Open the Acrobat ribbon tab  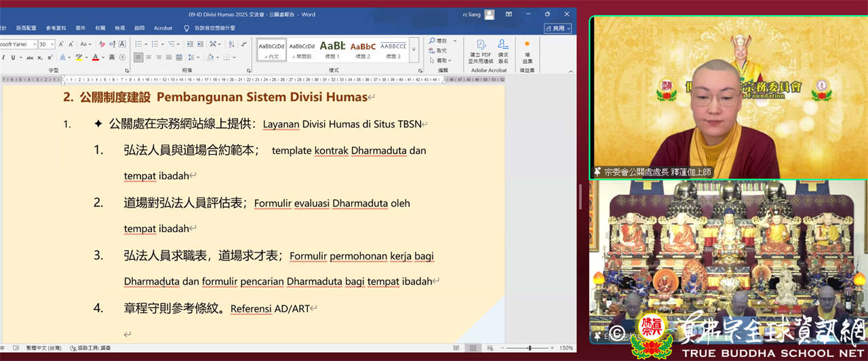pos(163,28)
